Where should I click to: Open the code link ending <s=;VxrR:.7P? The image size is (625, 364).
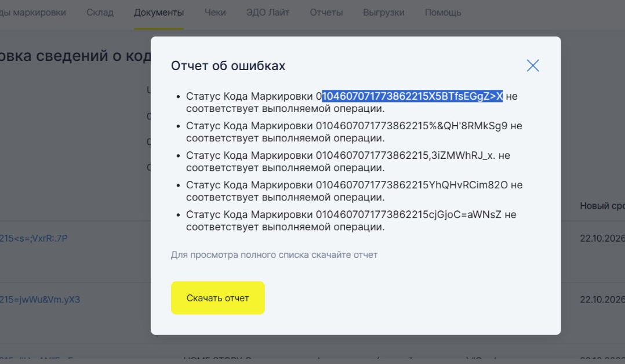[34, 238]
